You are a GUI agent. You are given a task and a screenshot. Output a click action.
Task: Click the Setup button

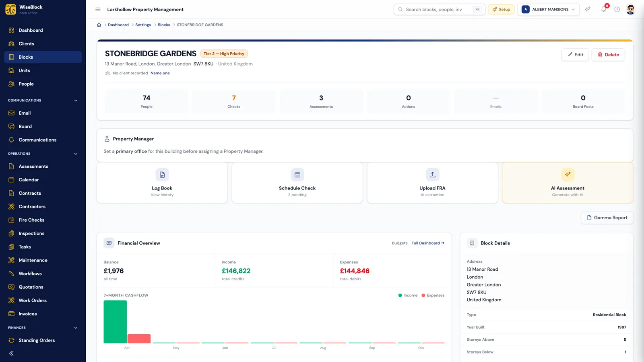tap(501, 9)
